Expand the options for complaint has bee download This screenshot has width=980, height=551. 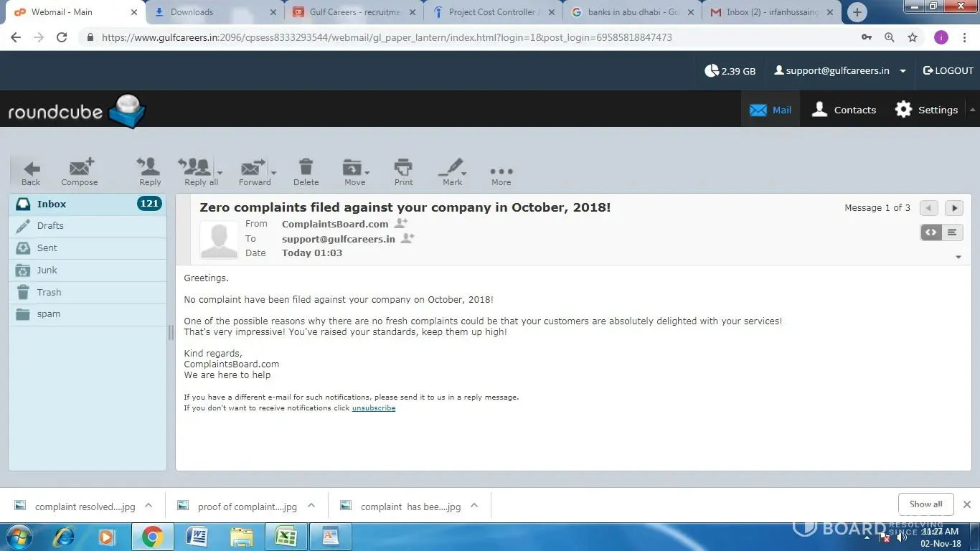pyautogui.click(x=474, y=505)
